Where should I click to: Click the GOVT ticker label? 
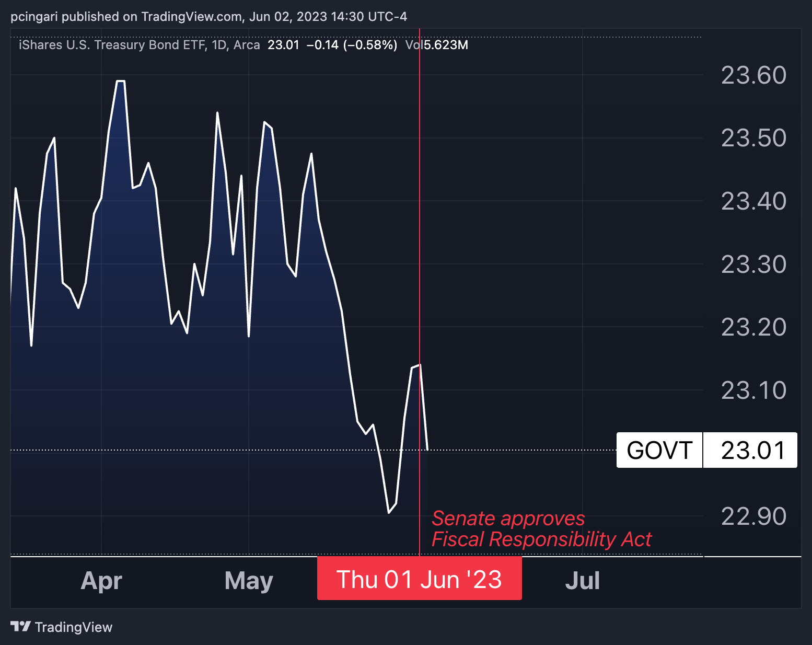pyautogui.click(x=659, y=450)
